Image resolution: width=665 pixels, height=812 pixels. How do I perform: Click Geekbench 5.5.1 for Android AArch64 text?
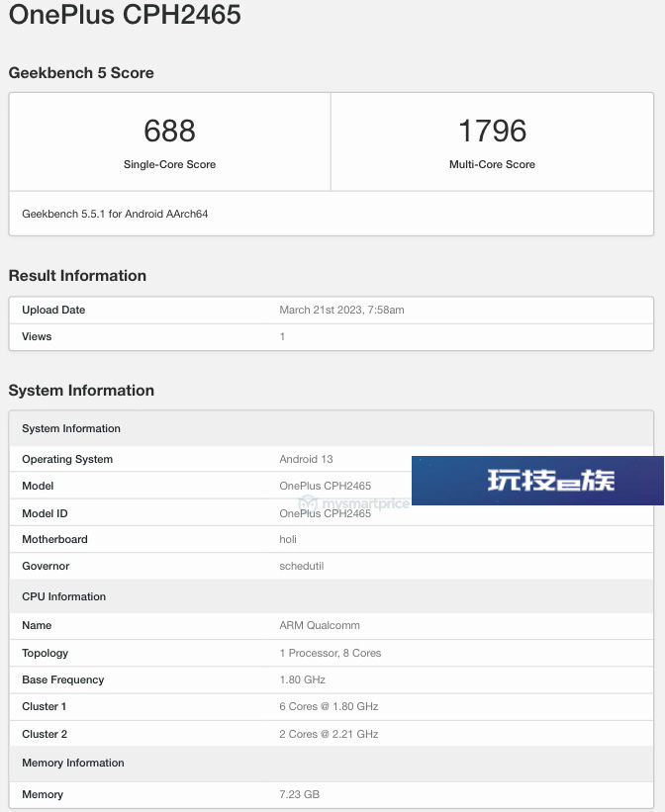[115, 214]
